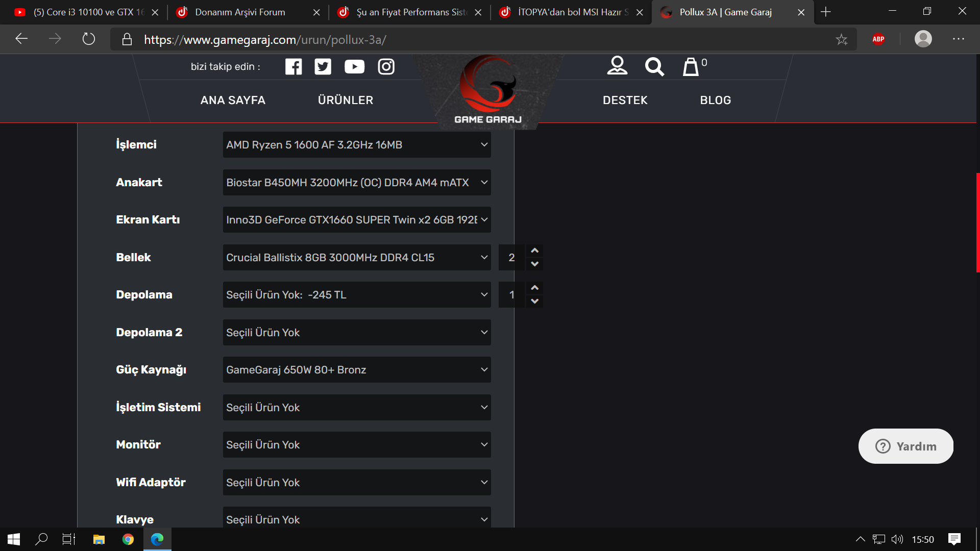980x551 pixels.
Task: Open the ÜRÜNLER menu
Action: pyautogui.click(x=346, y=101)
